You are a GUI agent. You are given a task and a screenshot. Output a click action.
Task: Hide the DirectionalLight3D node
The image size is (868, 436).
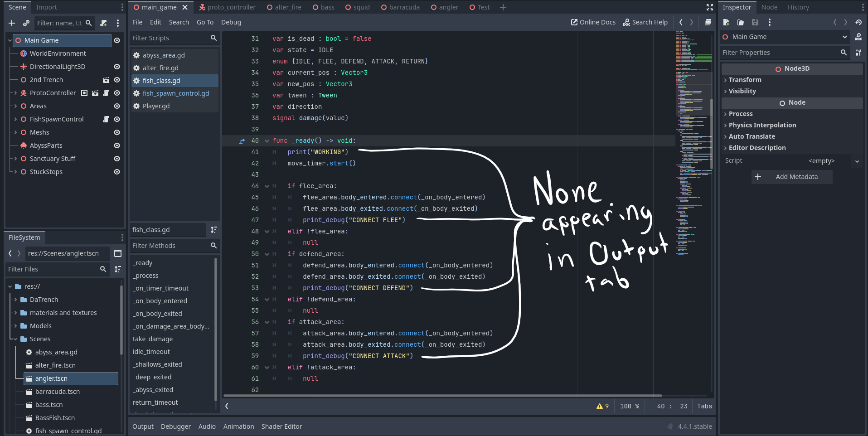coord(117,67)
